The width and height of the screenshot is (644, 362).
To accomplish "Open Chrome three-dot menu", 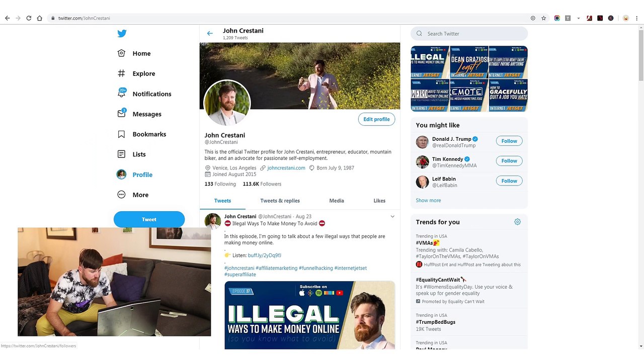I will pos(637,18).
